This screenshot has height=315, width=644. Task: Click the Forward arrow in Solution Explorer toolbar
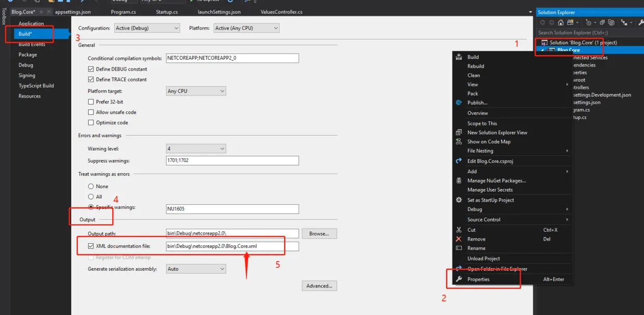coord(552,23)
